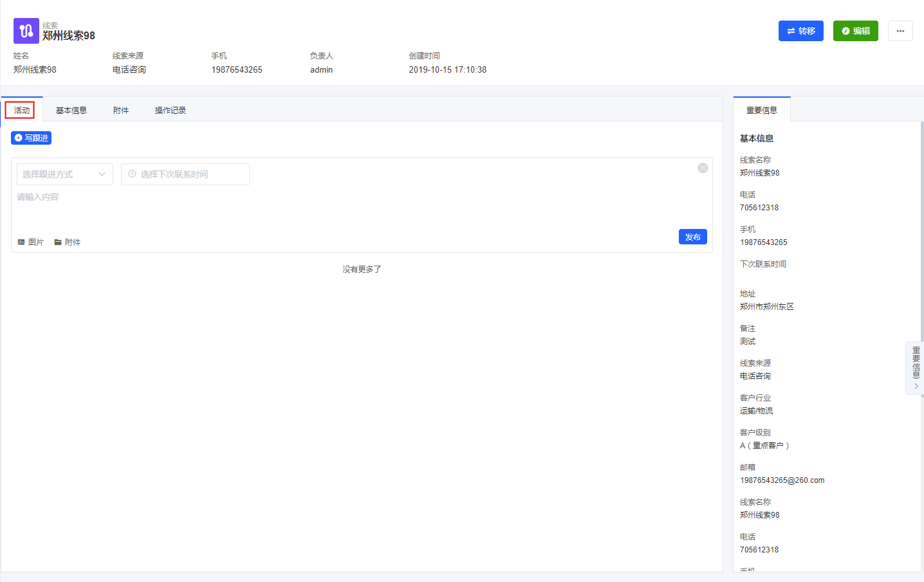Switch to the 基本信息 tab
This screenshot has height=582, width=924.
pyautogui.click(x=71, y=111)
